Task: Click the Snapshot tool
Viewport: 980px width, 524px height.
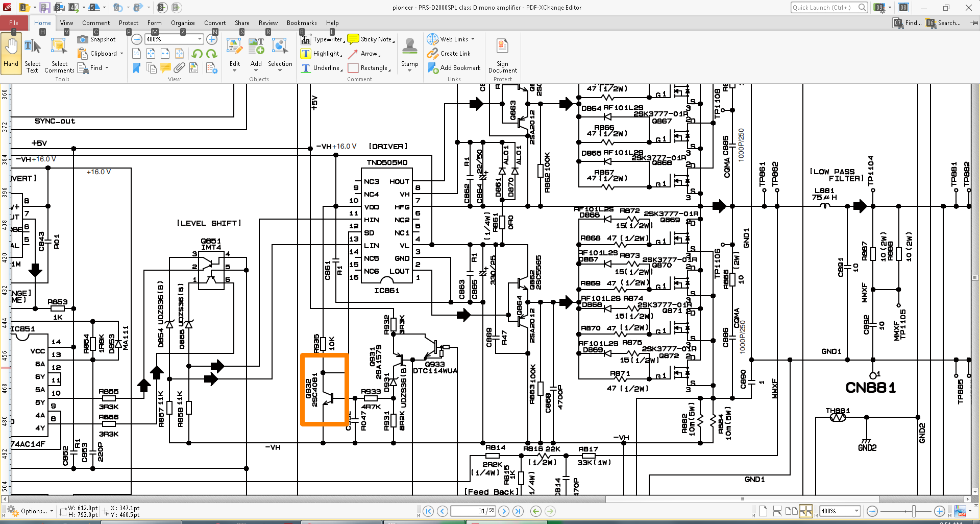Action: point(97,39)
